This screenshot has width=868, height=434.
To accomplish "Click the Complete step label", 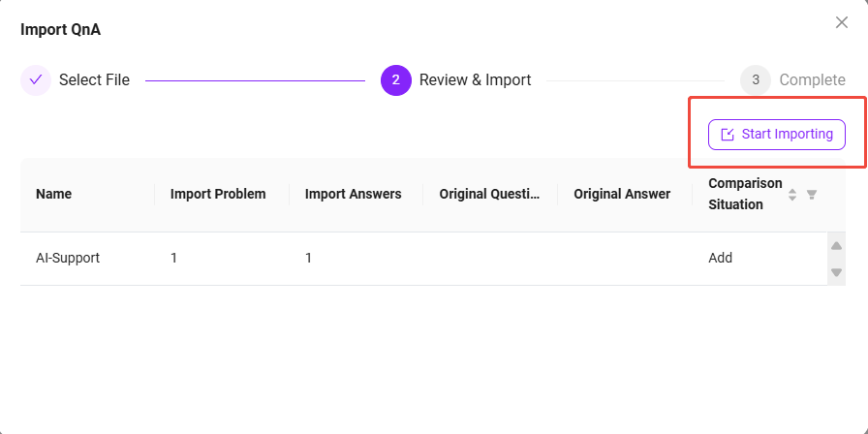I will (812, 80).
